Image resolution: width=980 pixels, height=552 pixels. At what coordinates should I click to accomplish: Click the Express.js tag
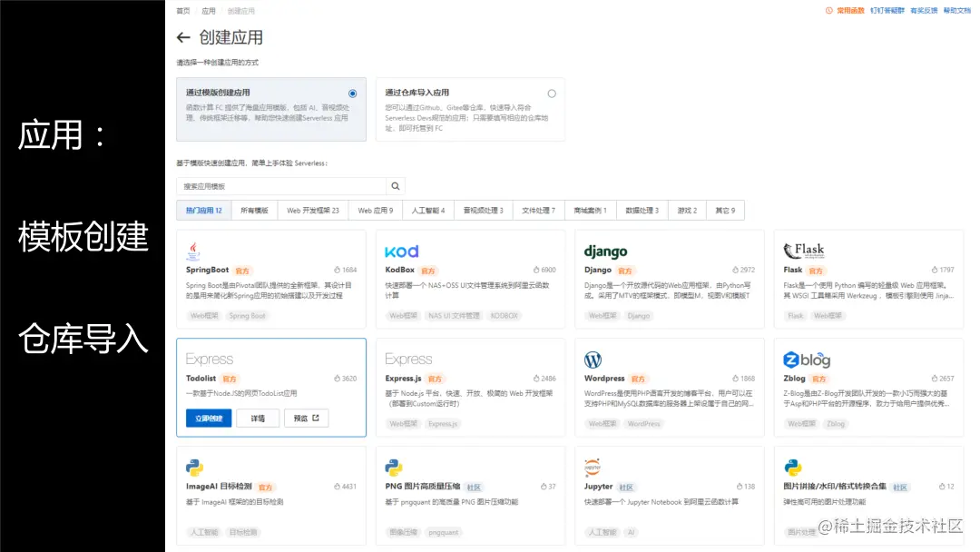[x=443, y=424]
